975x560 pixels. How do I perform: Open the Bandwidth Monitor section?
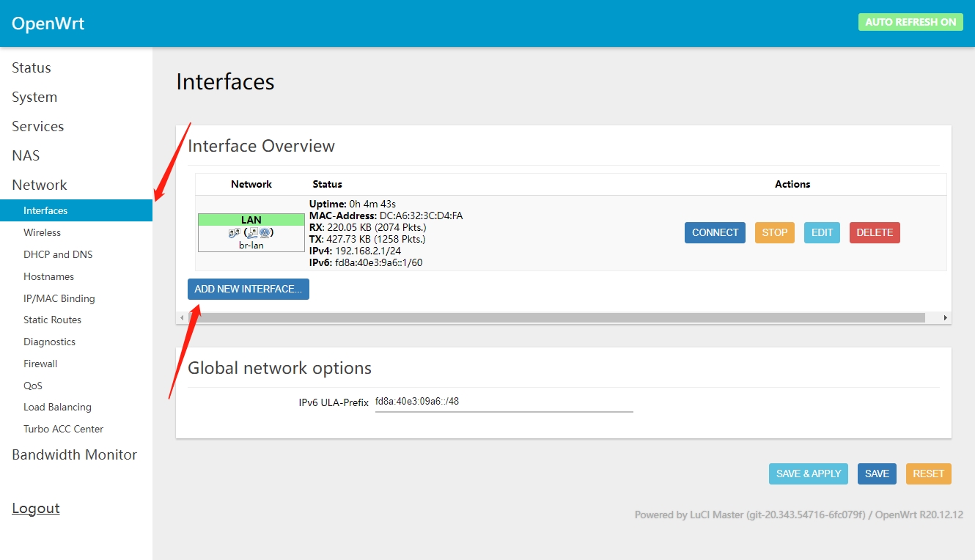tap(75, 454)
